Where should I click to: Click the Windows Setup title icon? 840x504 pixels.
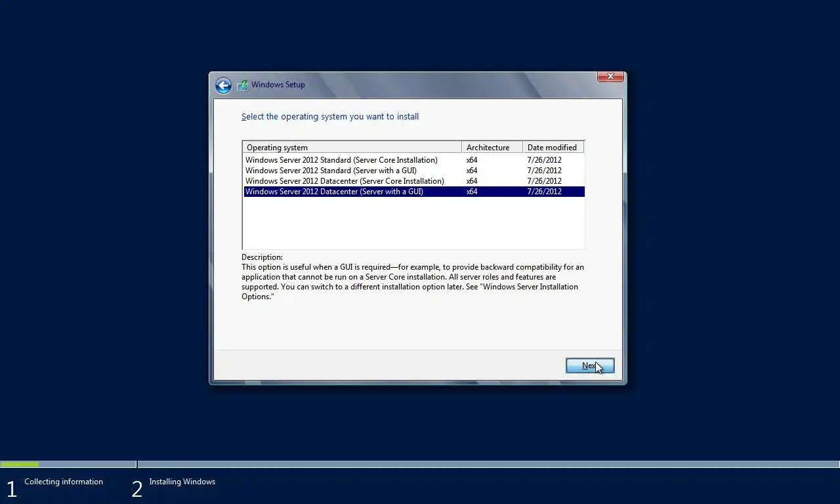tap(242, 85)
